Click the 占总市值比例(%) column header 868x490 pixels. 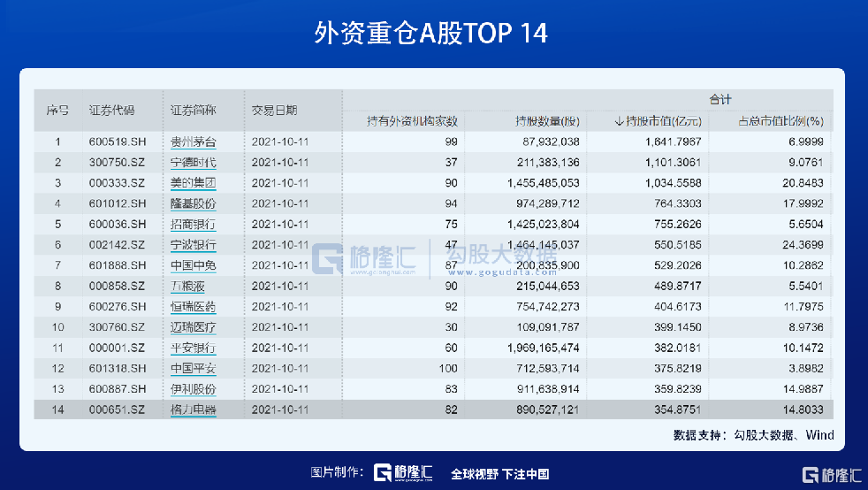click(x=780, y=121)
